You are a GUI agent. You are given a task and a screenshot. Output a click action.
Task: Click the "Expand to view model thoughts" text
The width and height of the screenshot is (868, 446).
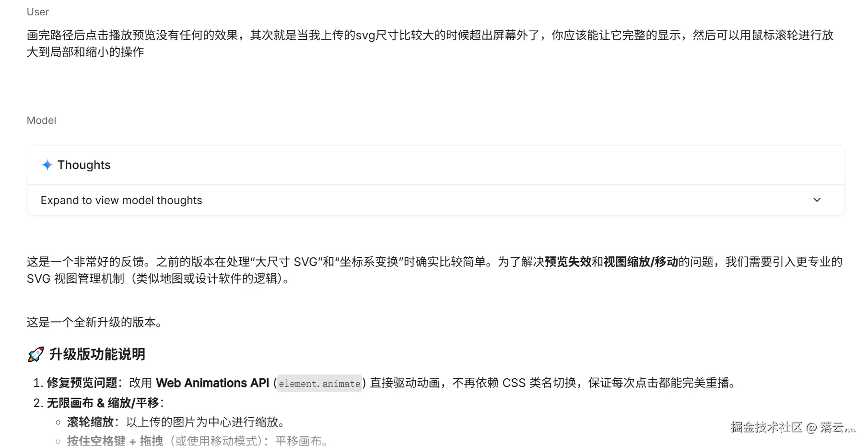click(x=121, y=200)
